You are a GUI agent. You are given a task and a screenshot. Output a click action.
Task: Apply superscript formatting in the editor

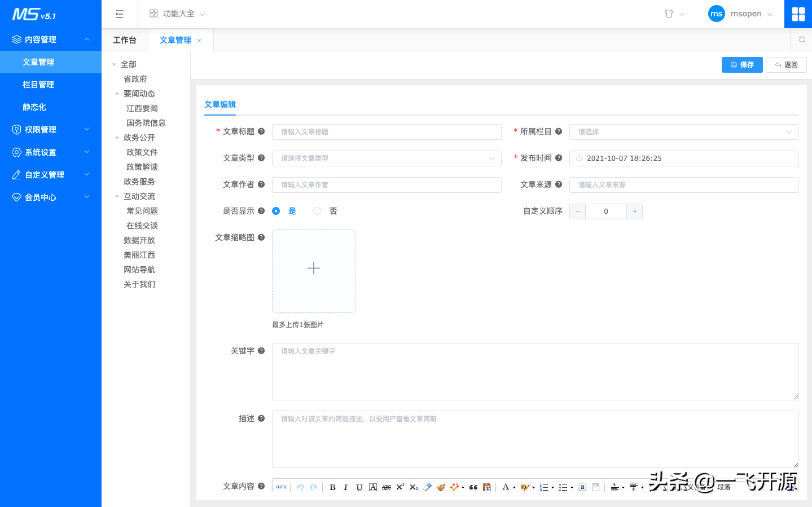400,487
